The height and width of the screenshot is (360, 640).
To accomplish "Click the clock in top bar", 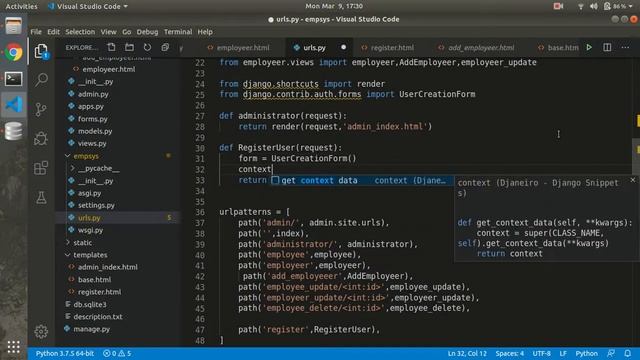I will 334,6.
